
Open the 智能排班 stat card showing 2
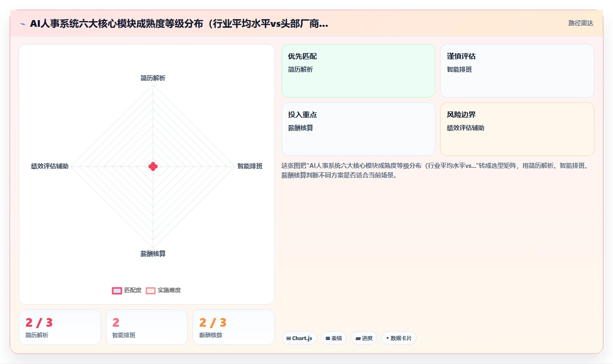[147, 327]
